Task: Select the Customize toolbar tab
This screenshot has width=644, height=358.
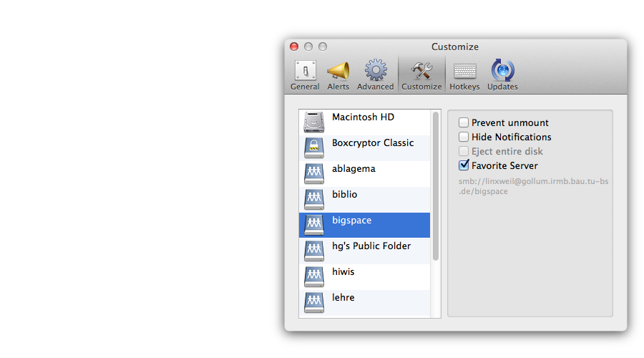Action: pos(421,75)
